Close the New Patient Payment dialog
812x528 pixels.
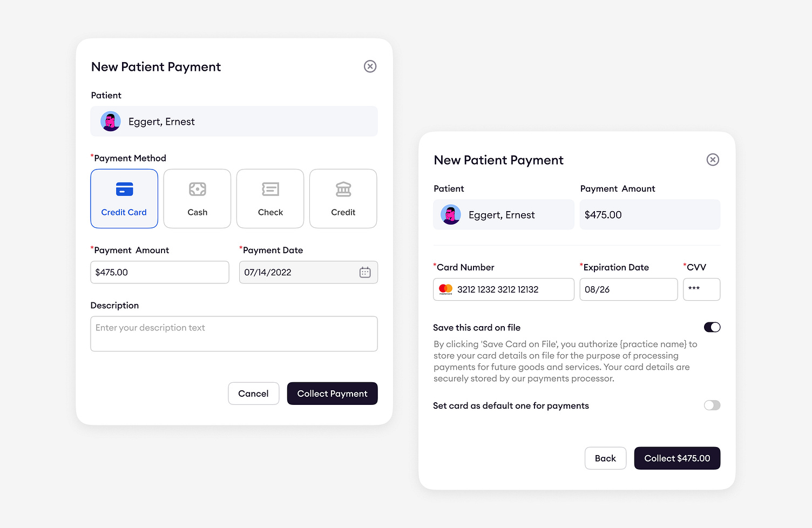coord(370,66)
